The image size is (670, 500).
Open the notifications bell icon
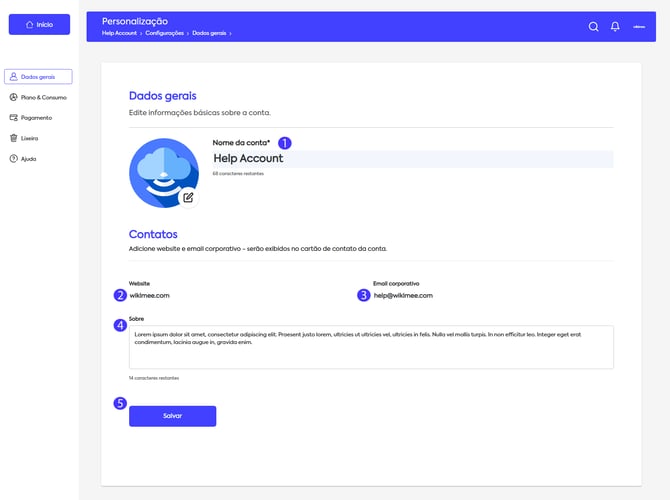615,27
